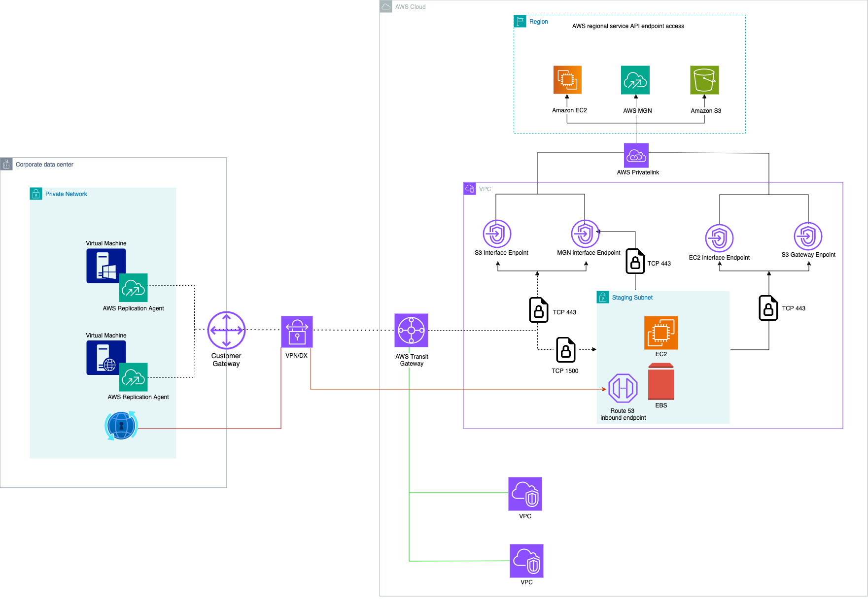The image size is (868, 607).
Task: Select the lower AWS Replication Agent icon
Action: [x=134, y=377]
